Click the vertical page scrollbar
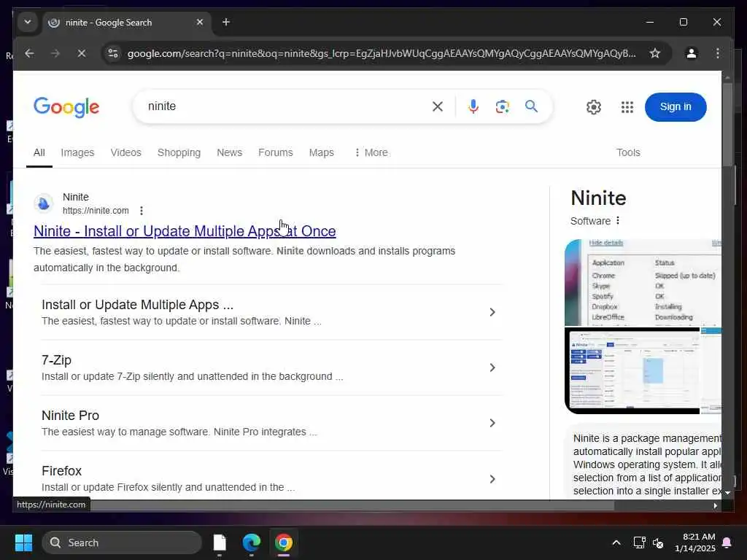Image resolution: width=747 pixels, height=560 pixels. tap(727, 125)
